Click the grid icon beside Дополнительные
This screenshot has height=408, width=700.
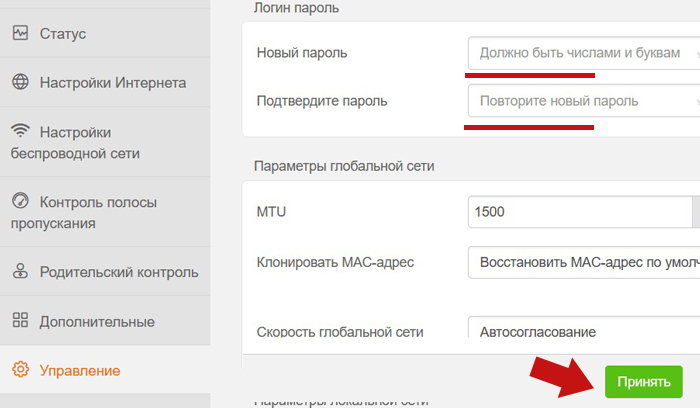[20, 321]
